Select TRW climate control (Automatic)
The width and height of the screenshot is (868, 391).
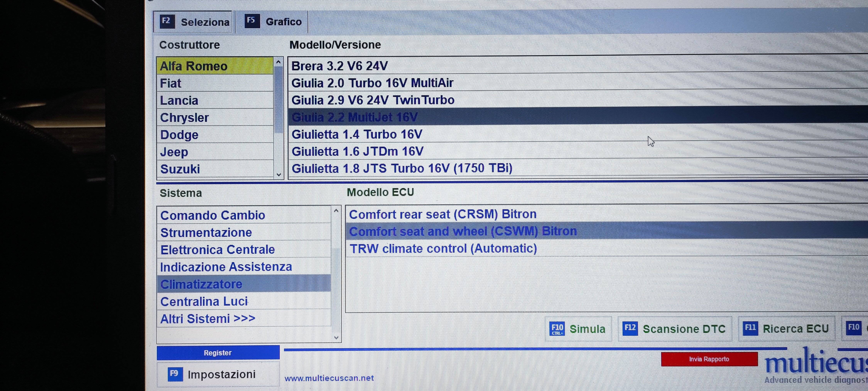pos(607,248)
